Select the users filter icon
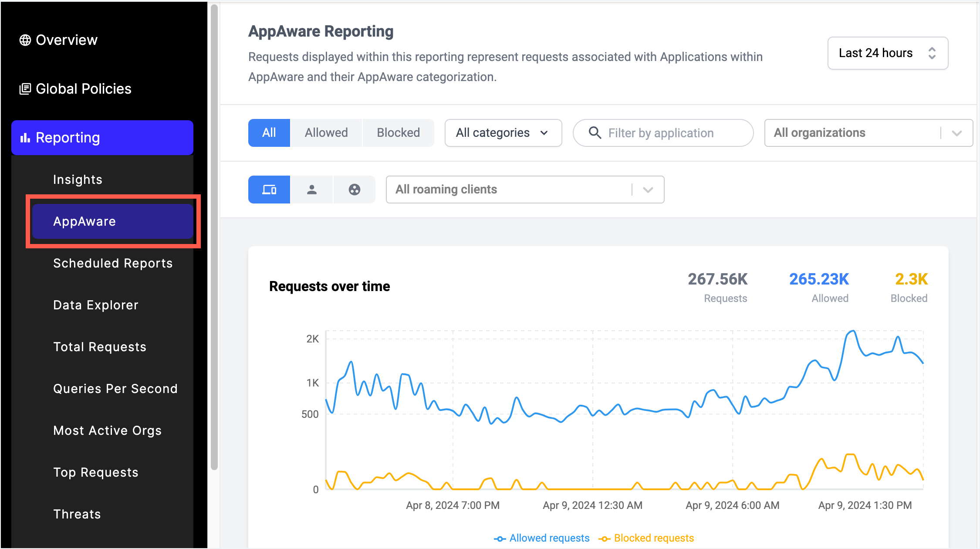This screenshot has width=980, height=549. [x=312, y=189]
